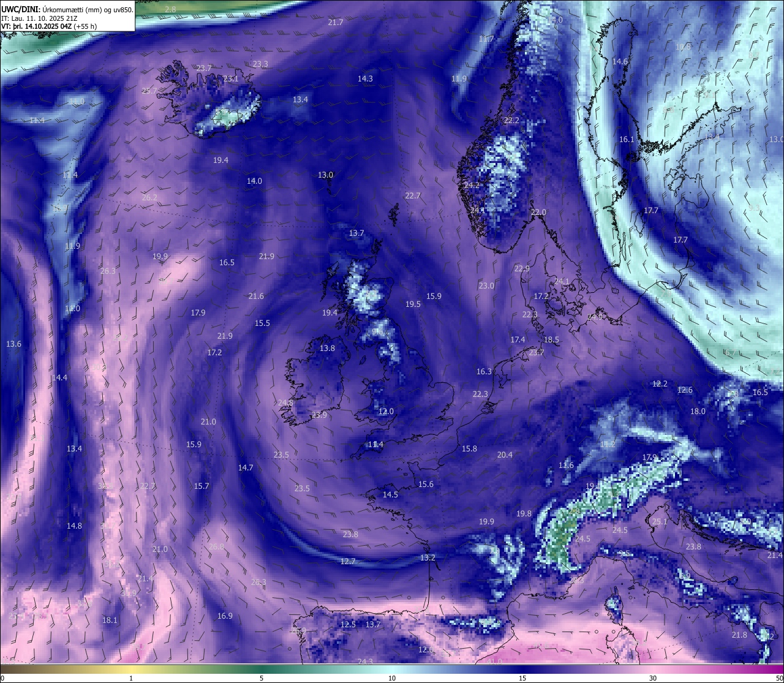The width and height of the screenshot is (784, 683).
Task: Click the value 14.8 at left edge
Action: pyautogui.click(x=74, y=526)
